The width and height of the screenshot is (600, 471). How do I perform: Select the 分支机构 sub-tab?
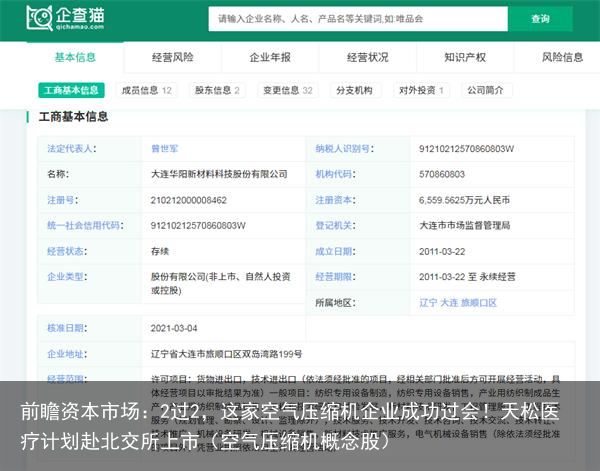[354, 90]
